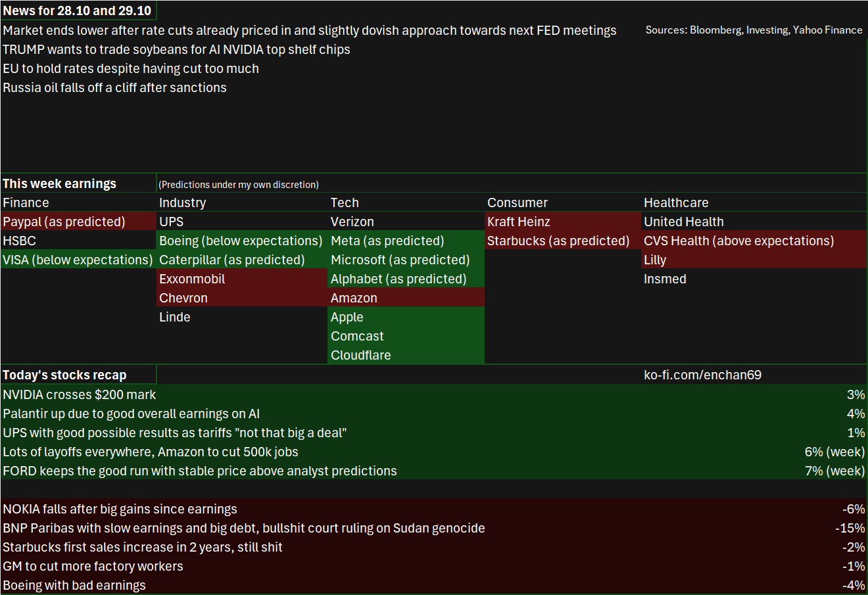
Task: Click the Amazon cell under Tech
Action: point(406,298)
